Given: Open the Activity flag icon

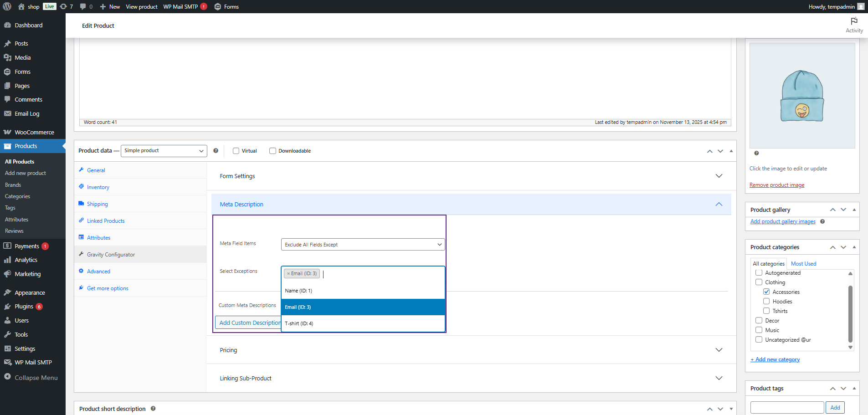Looking at the screenshot, I should click(x=854, y=21).
